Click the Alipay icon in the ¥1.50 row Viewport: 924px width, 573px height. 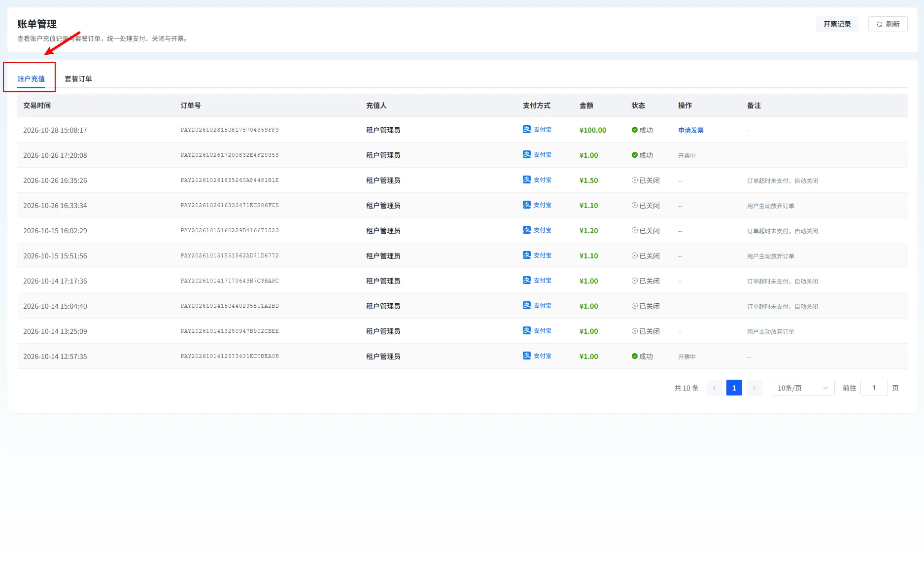coord(527,179)
